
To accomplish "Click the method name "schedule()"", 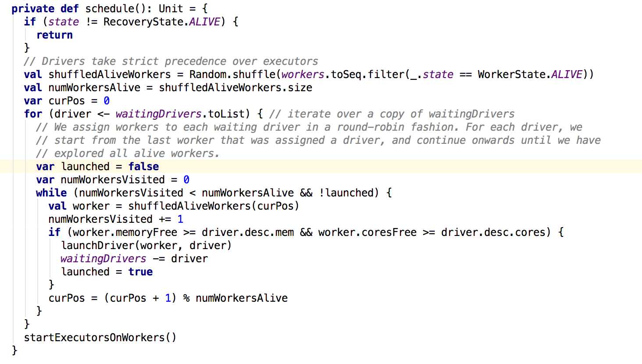I will 116,9.
